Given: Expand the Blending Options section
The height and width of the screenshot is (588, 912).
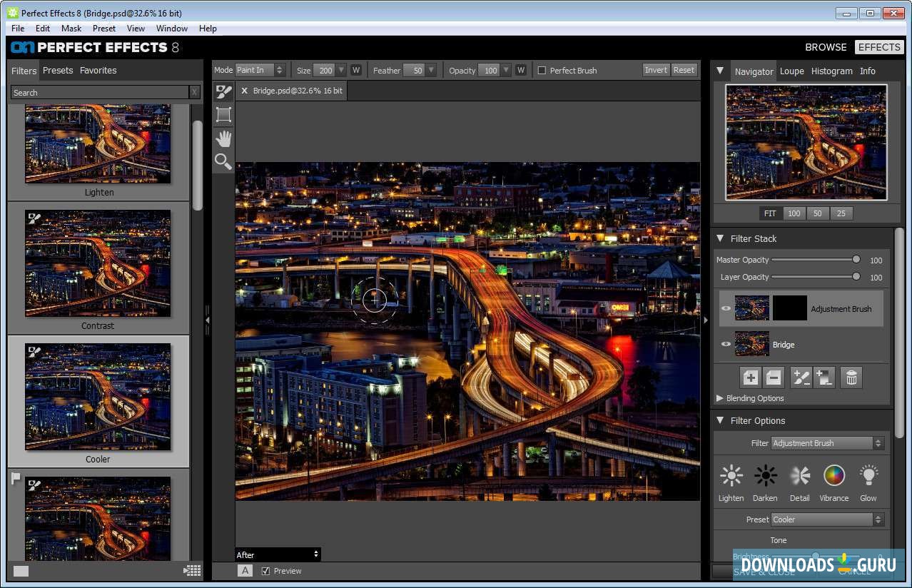Looking at the screenshot, I should coord(720,398).
